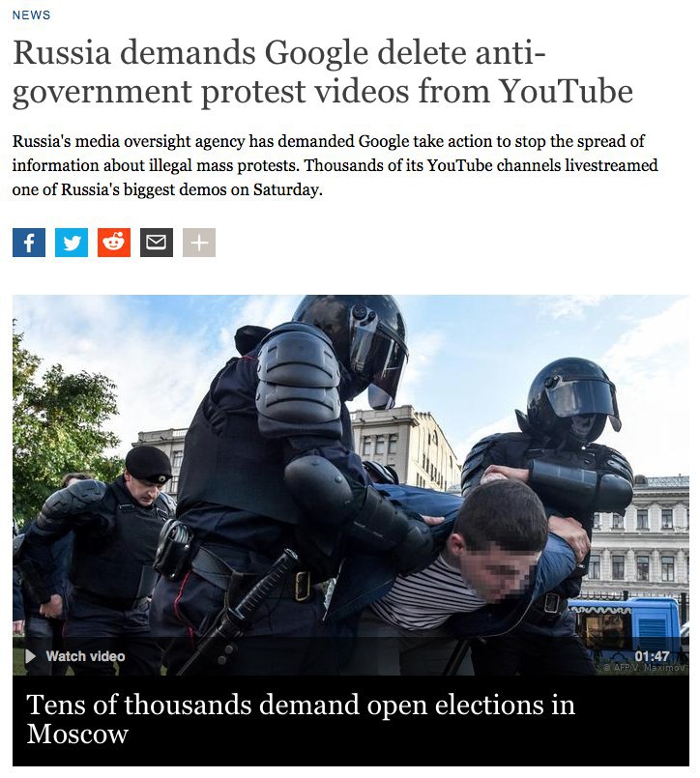700x778 pixels.
Task: Click the AFP/V. Maximov photo credit
Action: (x=645, y=668)
